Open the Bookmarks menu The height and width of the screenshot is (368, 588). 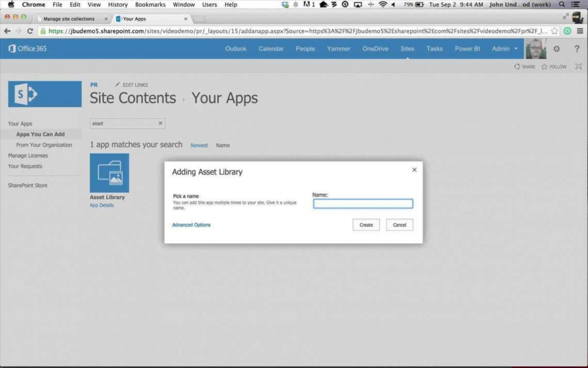pyautogui.click(x=150, y=5)
